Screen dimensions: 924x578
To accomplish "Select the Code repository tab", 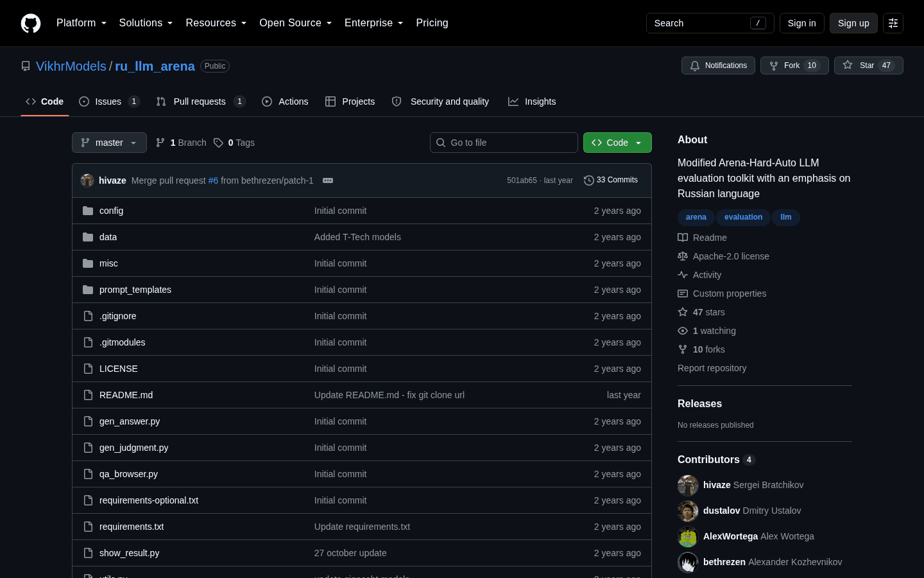I will [44, 101].
